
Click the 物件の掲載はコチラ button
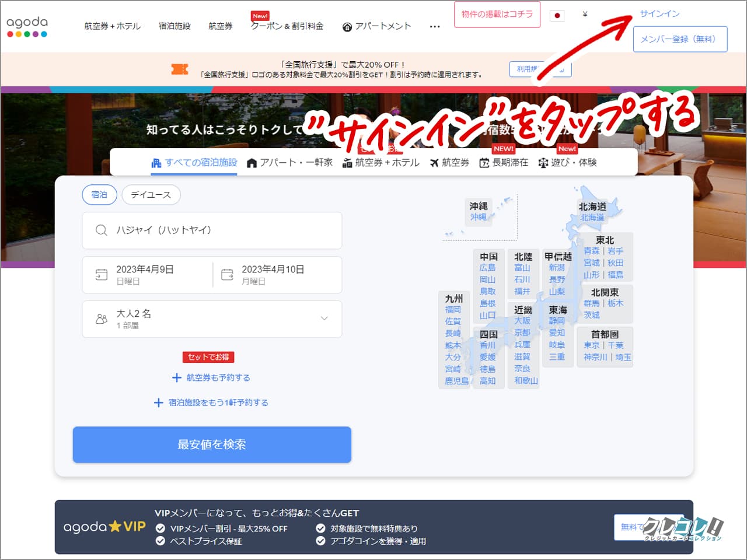click(x=497, y=15)
